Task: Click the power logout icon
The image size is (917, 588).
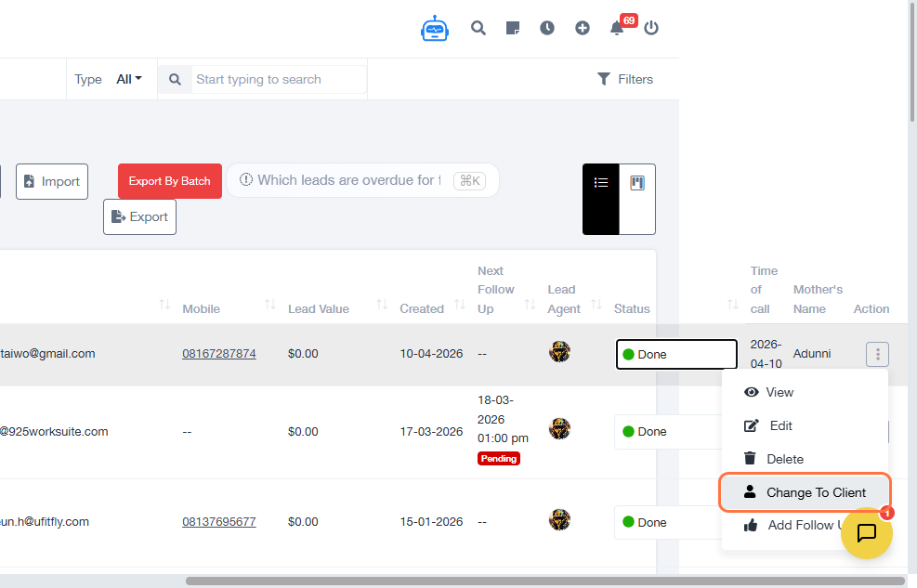Action: point(651,28)
